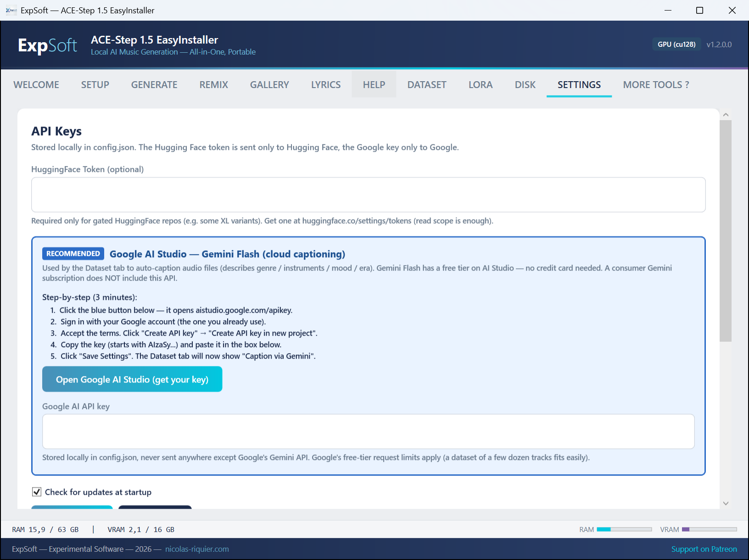Open the DISK tab
This screenshot has width=749, height=560.
525,84
